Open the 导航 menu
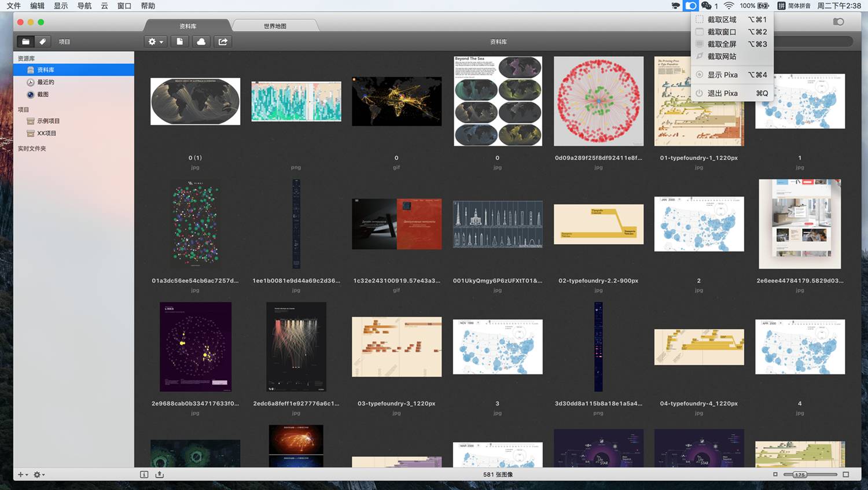Viewport: 868px width, 490px height. point(84,6)
